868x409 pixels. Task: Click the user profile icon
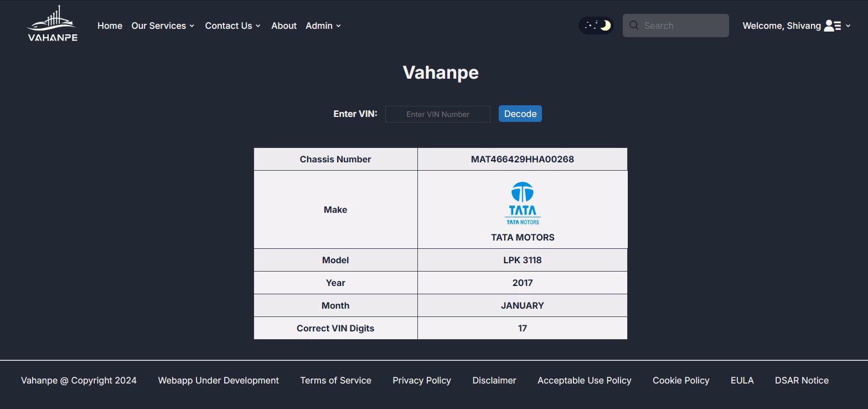coord(833,25)
